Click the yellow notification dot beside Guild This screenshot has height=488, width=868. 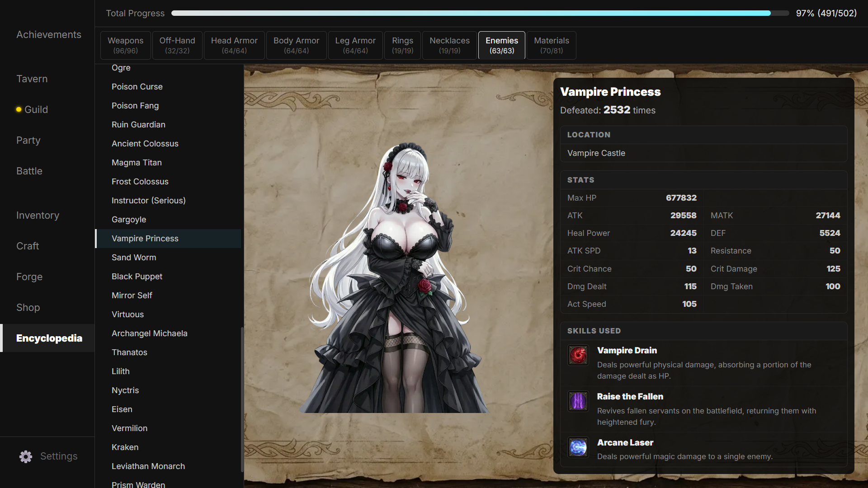pos(19,109)
